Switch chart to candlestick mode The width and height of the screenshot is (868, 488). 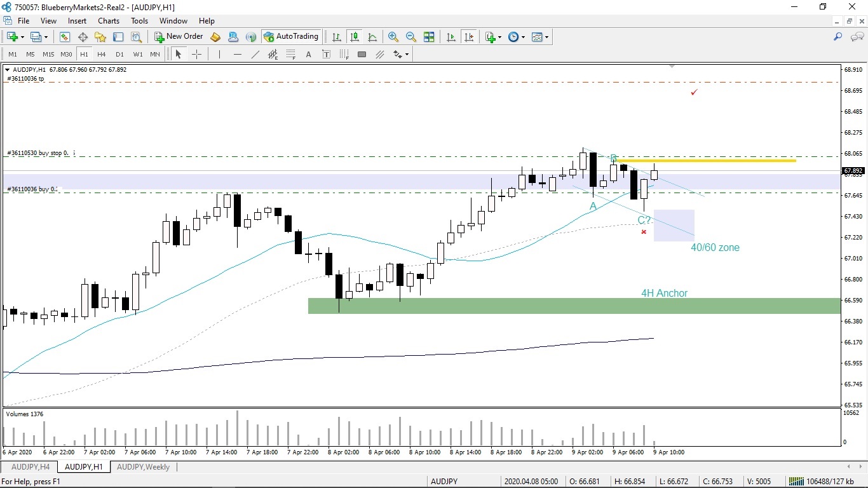coord(355,37)
